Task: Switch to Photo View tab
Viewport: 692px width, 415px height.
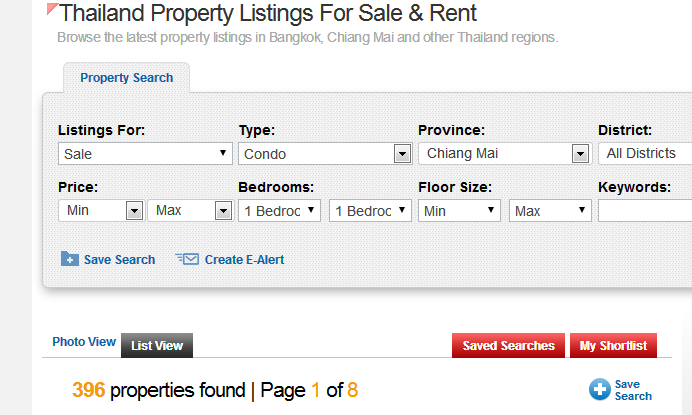Action: click(84, 342)
